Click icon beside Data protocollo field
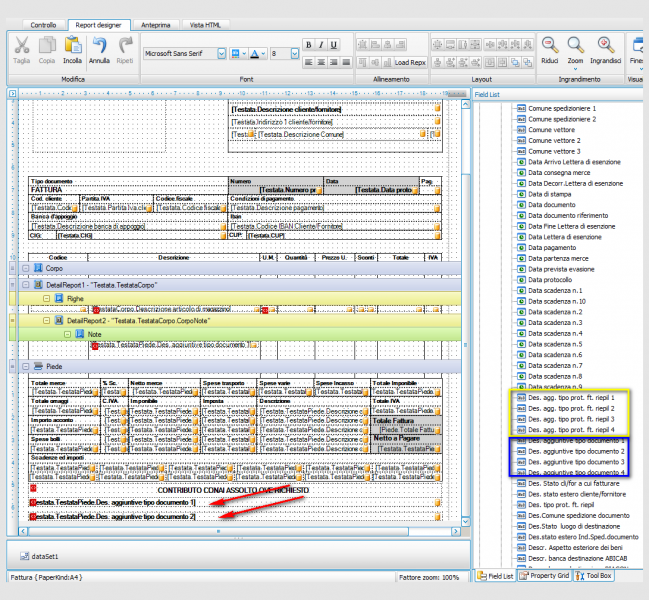Viewport: 649px width, 600px height. click(522, 280)
